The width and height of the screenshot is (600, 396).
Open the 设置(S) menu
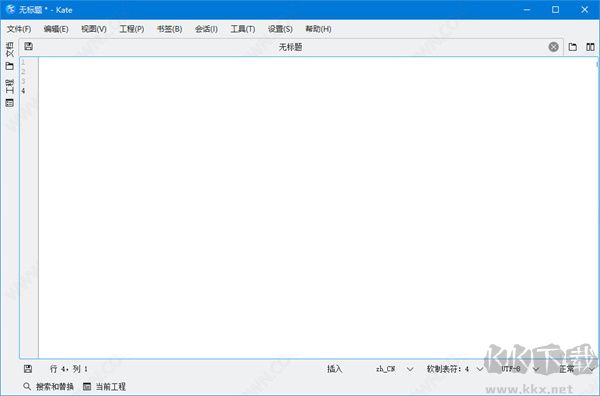(280, 29)
